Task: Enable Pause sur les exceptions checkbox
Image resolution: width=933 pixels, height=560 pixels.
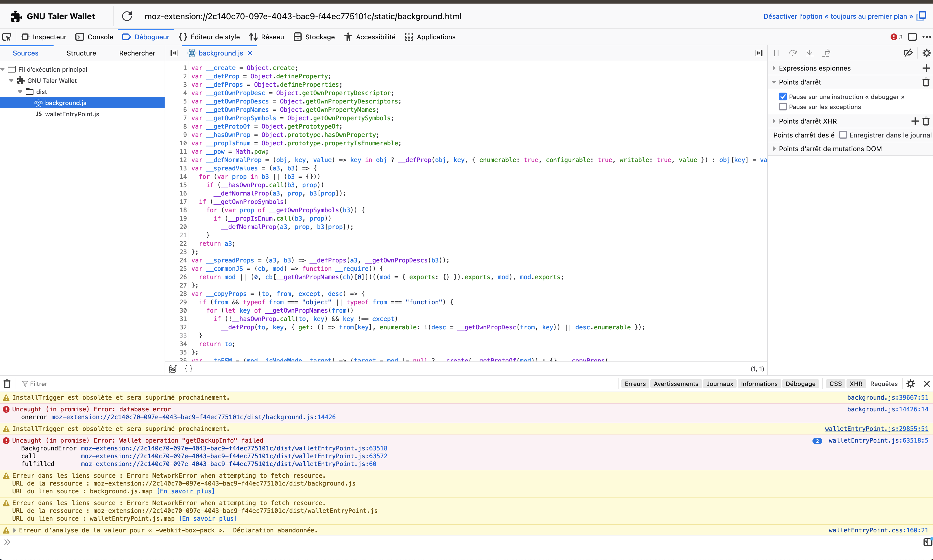Action: 783,107
